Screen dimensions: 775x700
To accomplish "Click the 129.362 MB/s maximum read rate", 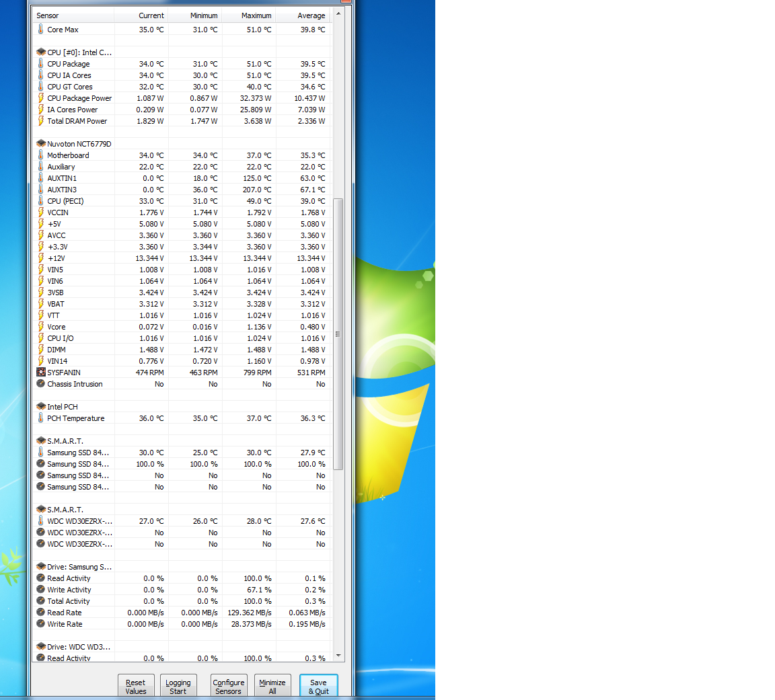I will tap(250, 613).
